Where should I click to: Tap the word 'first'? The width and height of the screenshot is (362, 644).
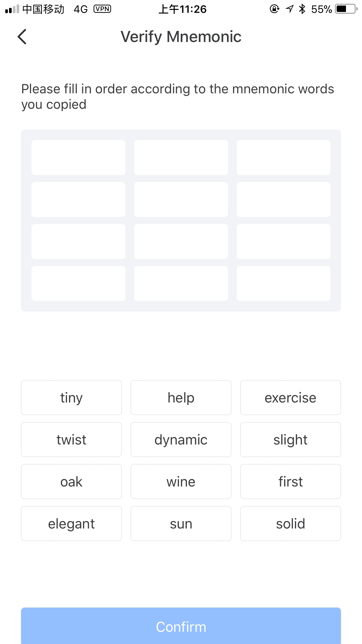(291, 482)
